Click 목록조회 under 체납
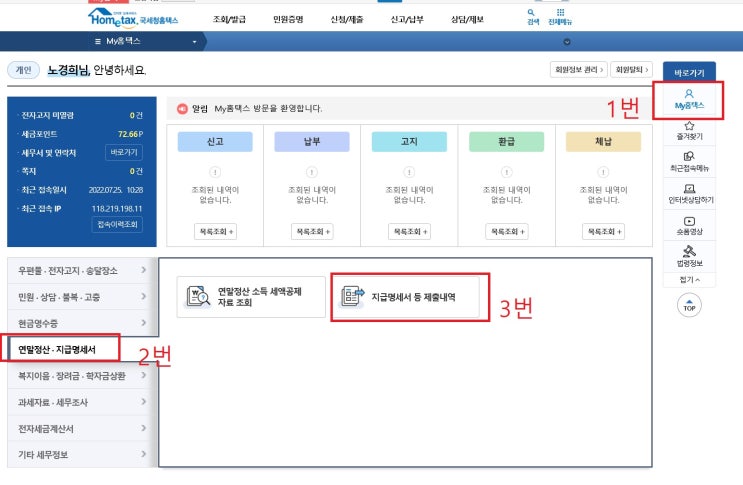Screen dimensions: 743x485 pyautogui.click(x=604, y=232)
